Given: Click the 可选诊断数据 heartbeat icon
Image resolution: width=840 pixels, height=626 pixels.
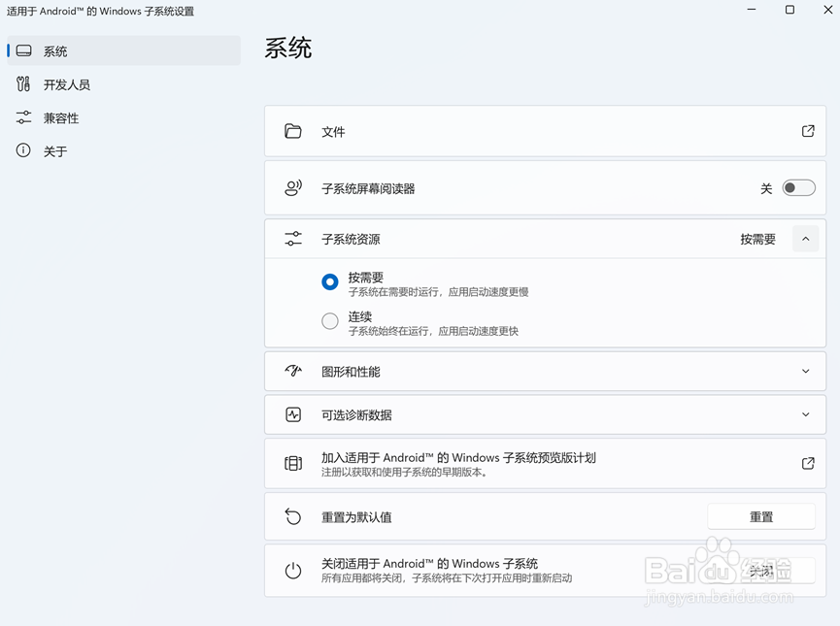Looking at the screenshot, I should [293, 414].
